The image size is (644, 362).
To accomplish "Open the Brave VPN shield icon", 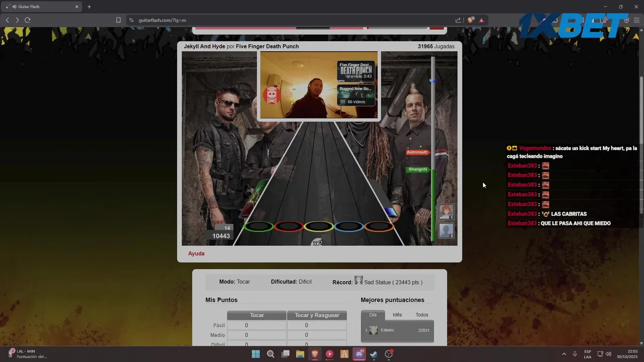I will 626,20.
